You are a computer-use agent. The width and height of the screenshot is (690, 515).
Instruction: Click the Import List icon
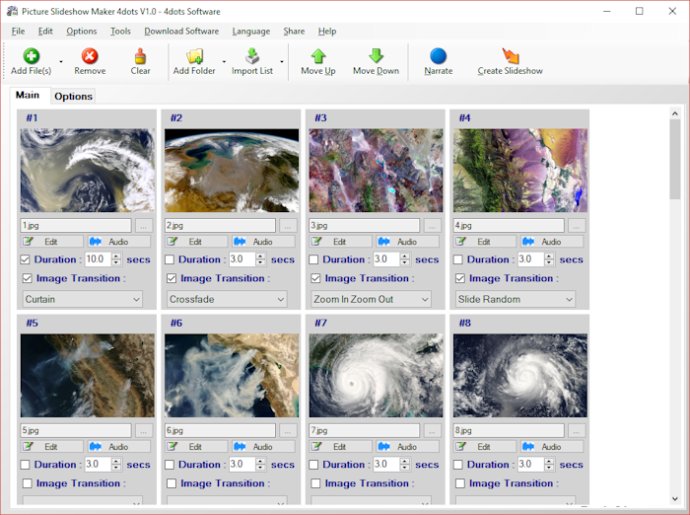click(252, 56)
